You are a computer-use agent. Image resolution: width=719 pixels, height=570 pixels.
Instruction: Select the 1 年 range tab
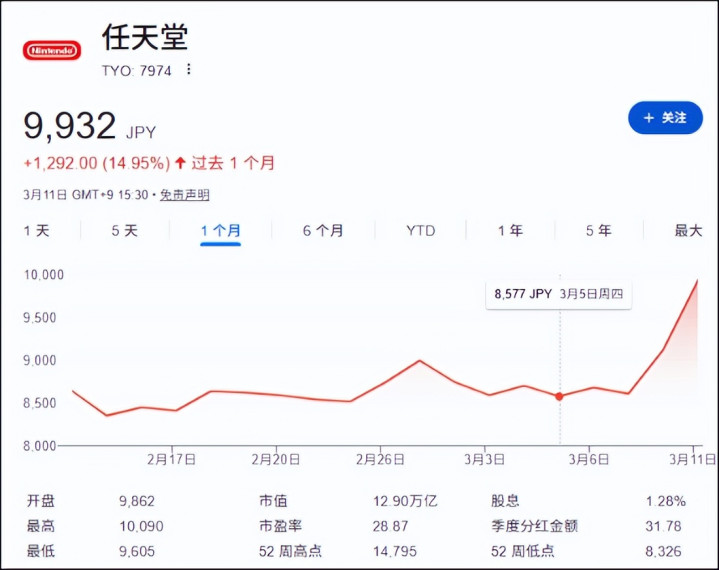click(510, 230)
